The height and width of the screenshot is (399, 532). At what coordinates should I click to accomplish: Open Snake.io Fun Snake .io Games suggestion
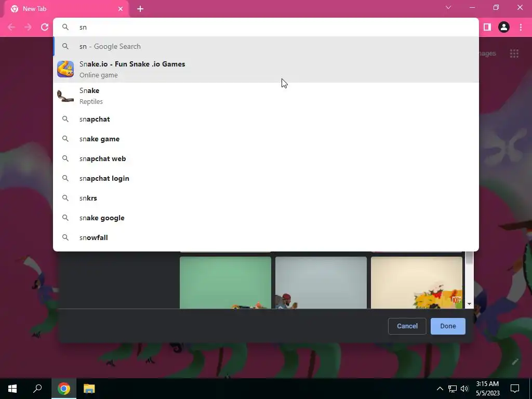point(265,69)
